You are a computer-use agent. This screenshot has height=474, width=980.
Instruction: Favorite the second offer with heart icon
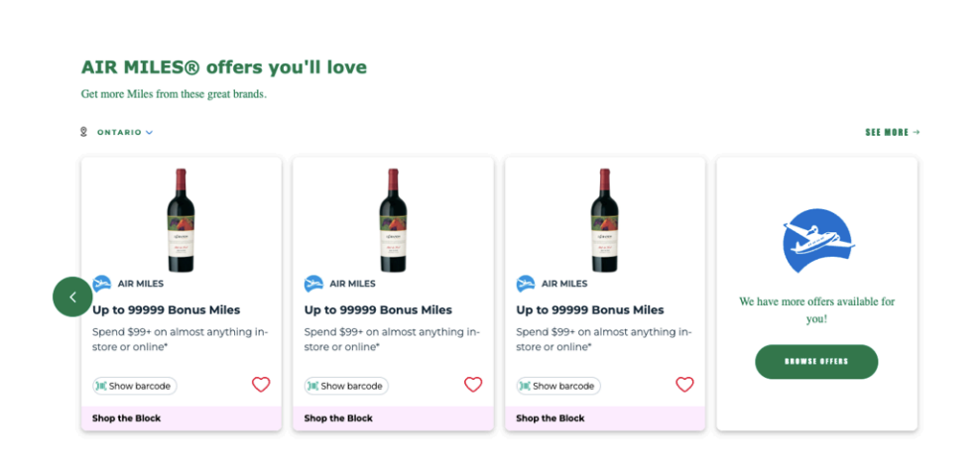pos(473,385)
